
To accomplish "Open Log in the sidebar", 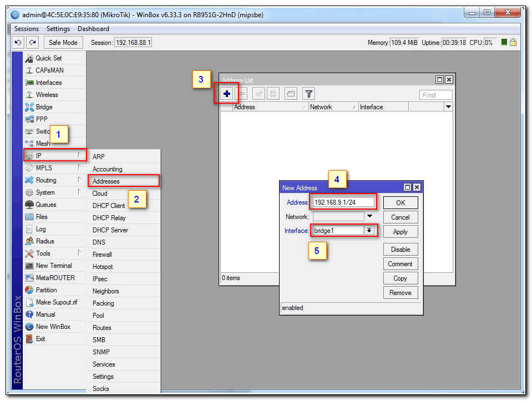I will point(54,229).
